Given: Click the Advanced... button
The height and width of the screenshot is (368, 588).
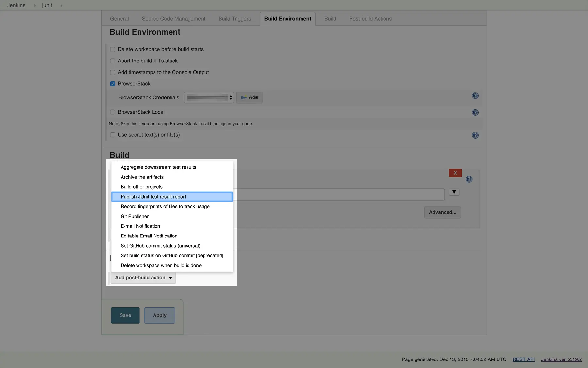Looking at the screenshot, I should 442,212.
